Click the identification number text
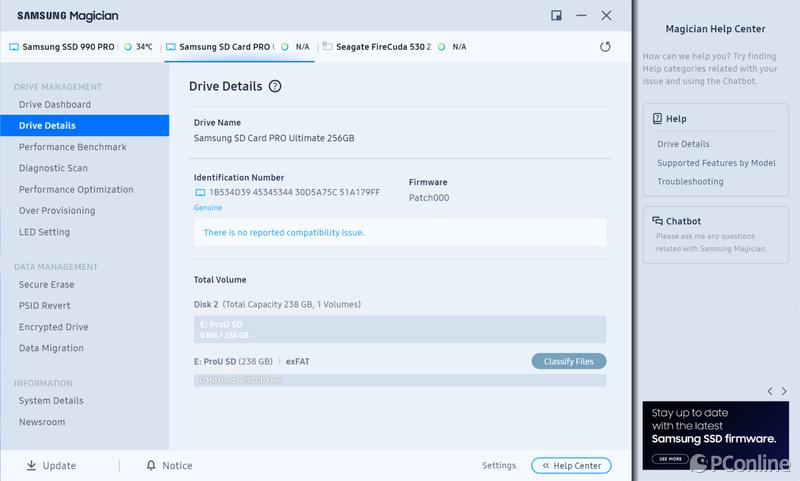The image size is (800, 481). tap(294, 192)
